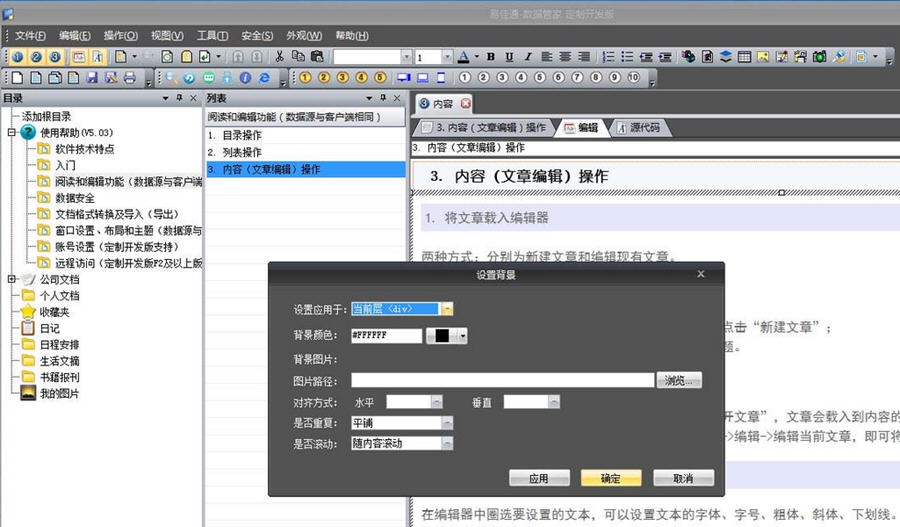Collapse the 使用帮助 tree node
Screen dimensions: 900x527
(11, 133)
